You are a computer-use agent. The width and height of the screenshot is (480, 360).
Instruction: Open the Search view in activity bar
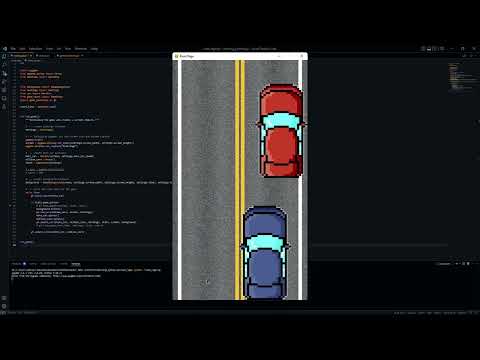[4, 65]
